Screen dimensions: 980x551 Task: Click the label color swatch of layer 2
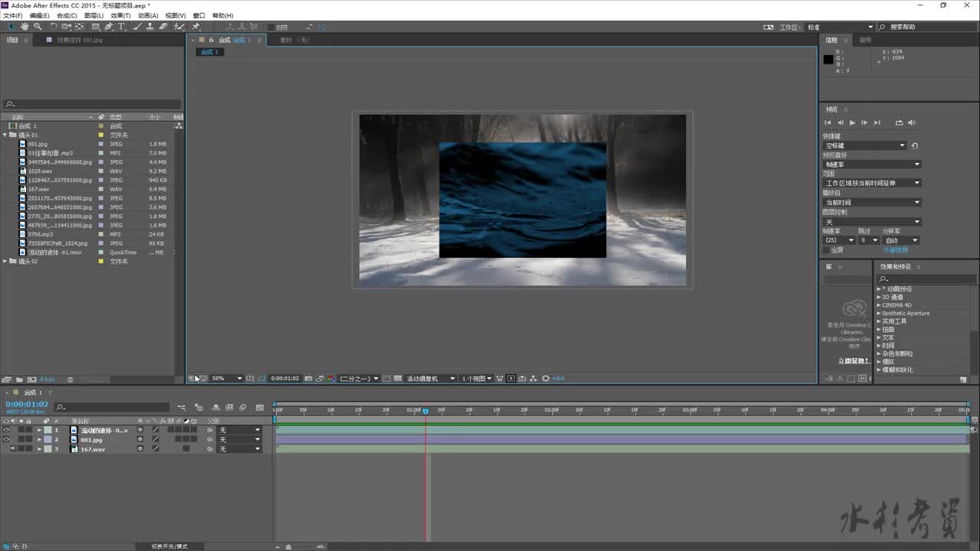pyautogui.click(x=47, y=439)
